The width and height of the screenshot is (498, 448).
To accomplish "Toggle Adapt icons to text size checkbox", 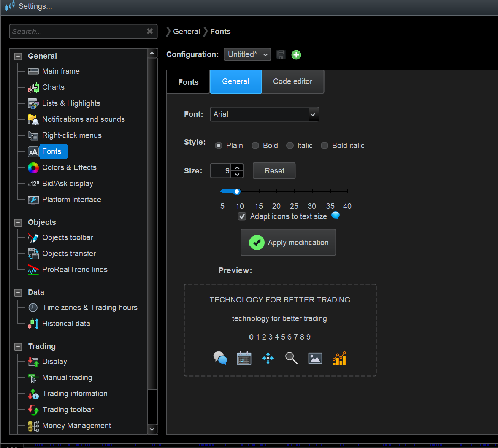I will click(242, 216).
